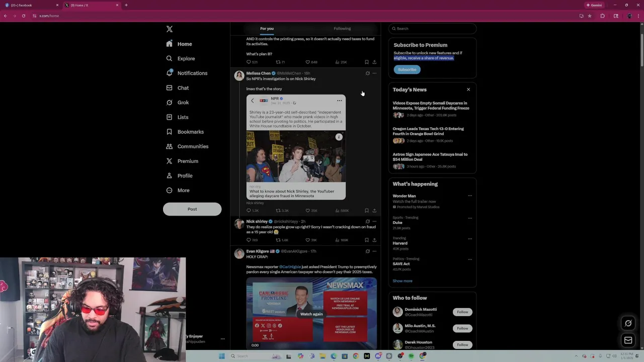Reply to Melissa Chen's post

pos(252,211)
